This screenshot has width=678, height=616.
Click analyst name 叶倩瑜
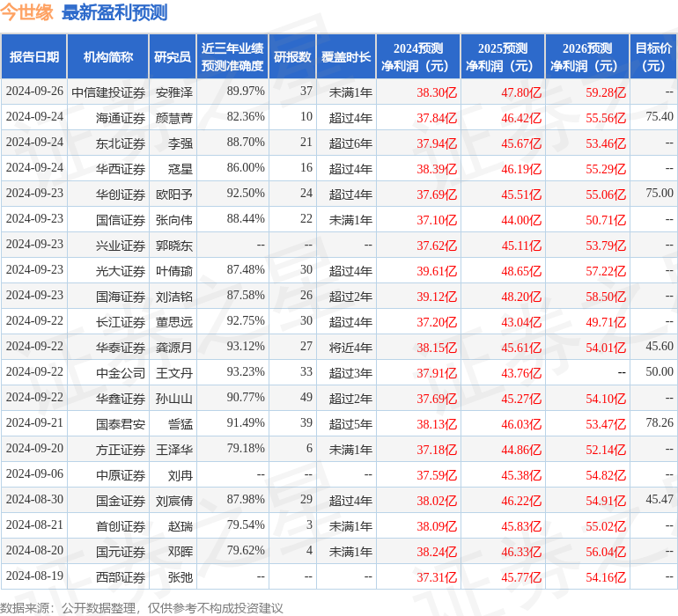point(173,271)
